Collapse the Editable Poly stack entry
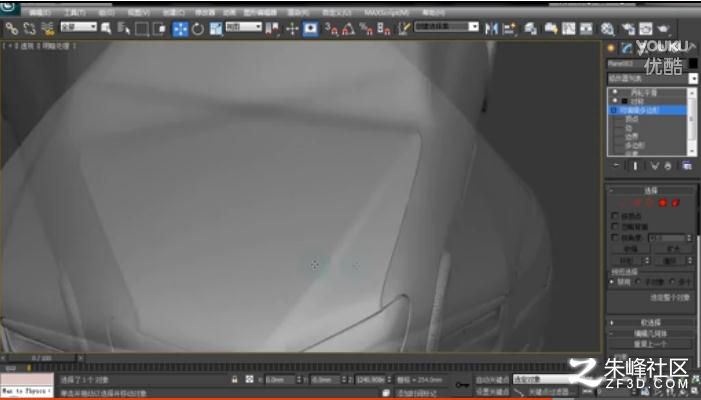701x400 pixels. tap(613, 110)
